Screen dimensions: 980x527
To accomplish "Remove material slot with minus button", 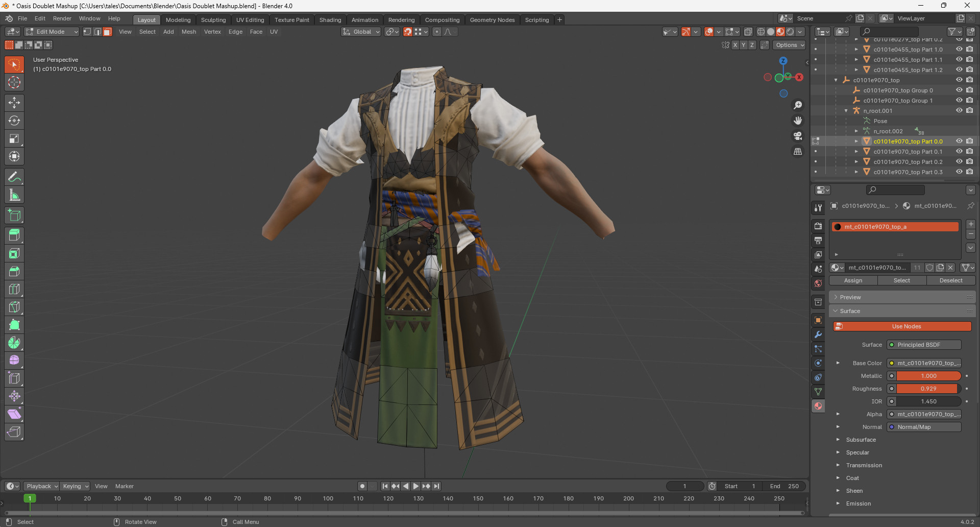I will pyautogui.click(x=971, y=234).
